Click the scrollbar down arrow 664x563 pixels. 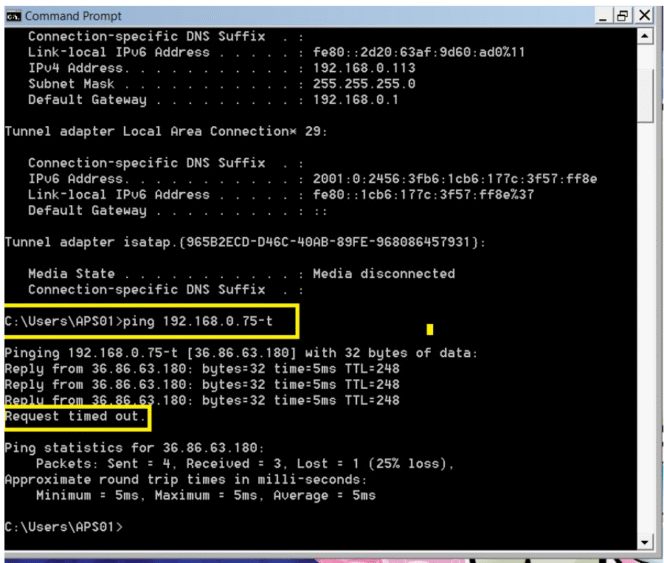[x=645, y=542]
